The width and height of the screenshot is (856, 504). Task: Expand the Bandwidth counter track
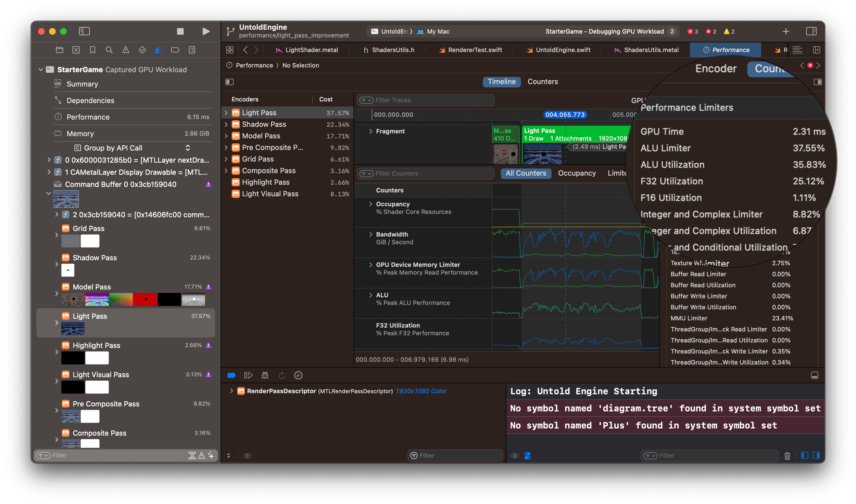[x=370, y=235]
